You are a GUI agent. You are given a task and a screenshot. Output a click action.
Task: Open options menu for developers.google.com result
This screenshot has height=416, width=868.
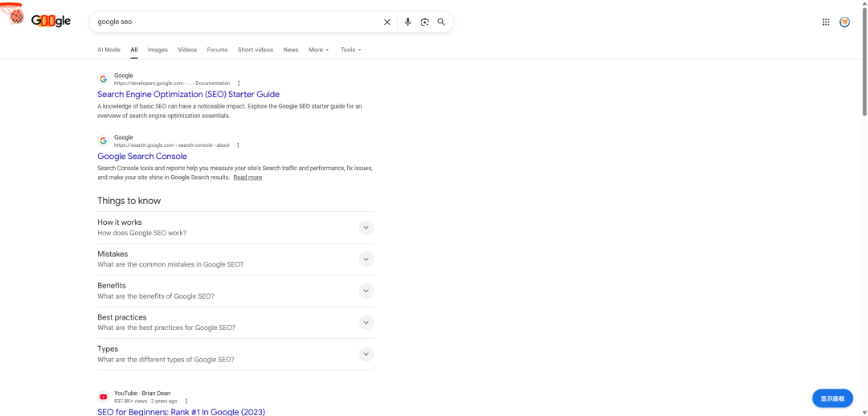239,84
